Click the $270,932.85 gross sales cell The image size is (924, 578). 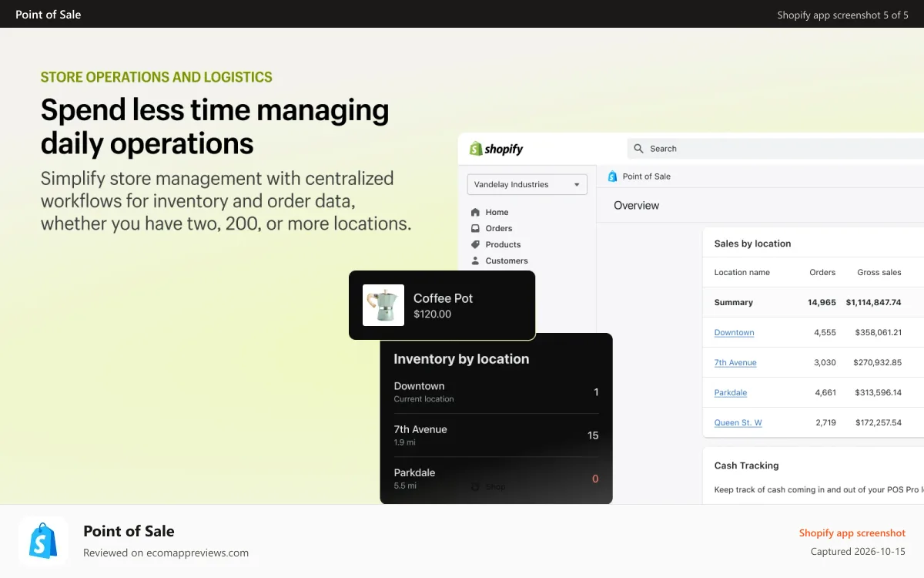click(x=877, y=362)
